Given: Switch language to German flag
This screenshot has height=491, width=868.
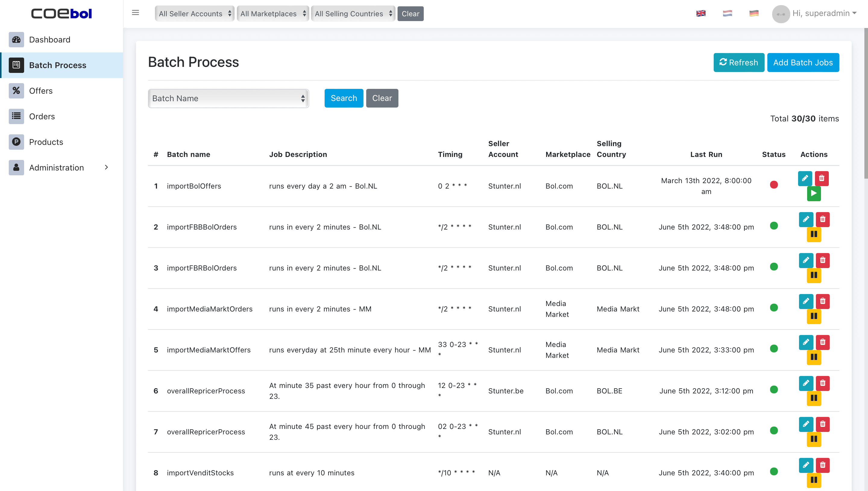Looking at the screenshot, I should coord(754,14).
